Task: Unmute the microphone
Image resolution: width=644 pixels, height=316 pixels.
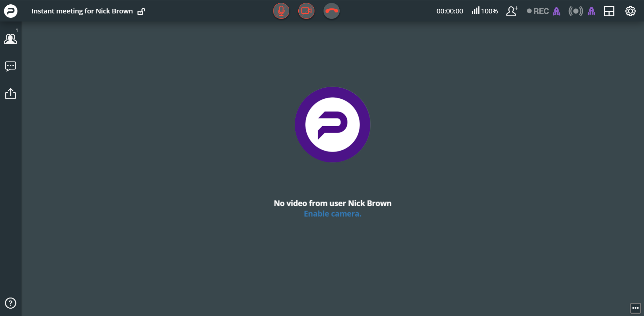Action: [x=281, y=11]
